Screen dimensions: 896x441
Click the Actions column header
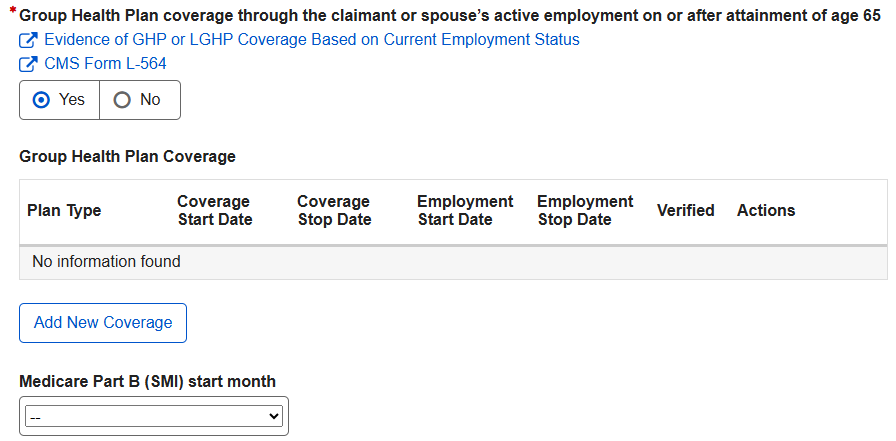pyautogui.click(x=766, y=211)
